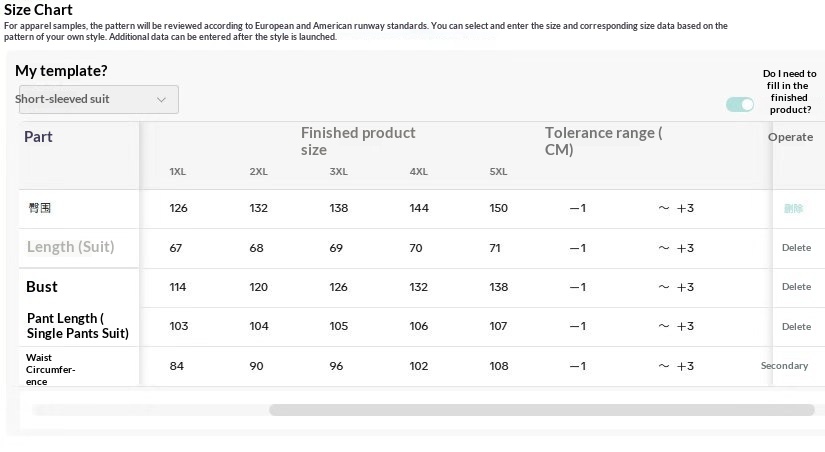
Task: Click the Operate column header
Action: pos(790,137)
